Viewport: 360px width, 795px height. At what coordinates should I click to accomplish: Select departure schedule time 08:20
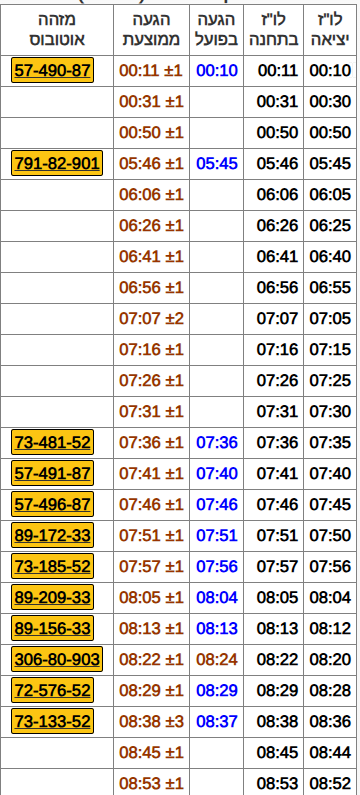point(330,660)
